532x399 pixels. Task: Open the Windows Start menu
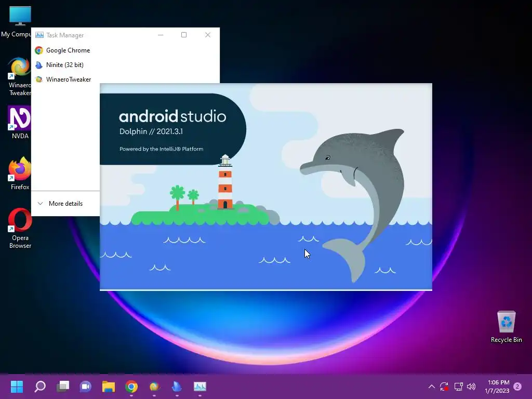17,387
